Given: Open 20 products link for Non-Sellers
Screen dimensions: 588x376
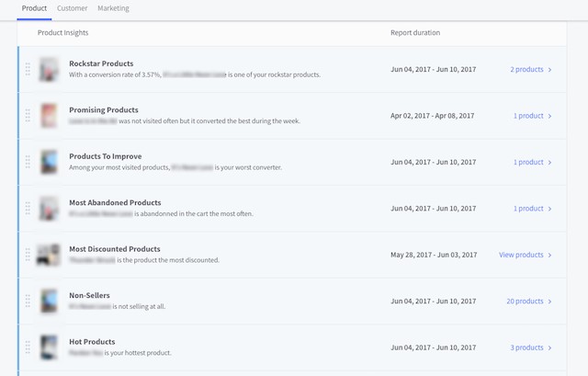Looking at the screenshot, I should (525, 302).
